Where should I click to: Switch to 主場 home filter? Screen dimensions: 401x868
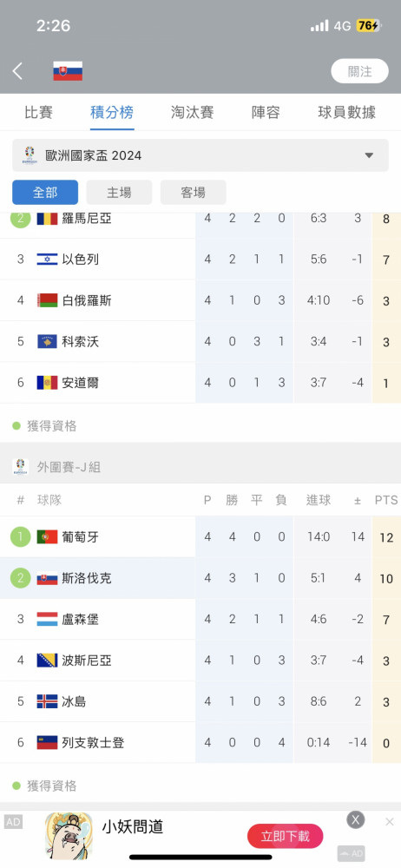[119, 192]
